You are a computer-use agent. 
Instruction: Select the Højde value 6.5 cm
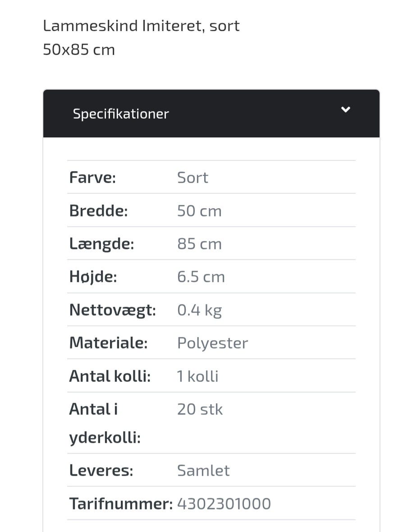pos(201,277)
